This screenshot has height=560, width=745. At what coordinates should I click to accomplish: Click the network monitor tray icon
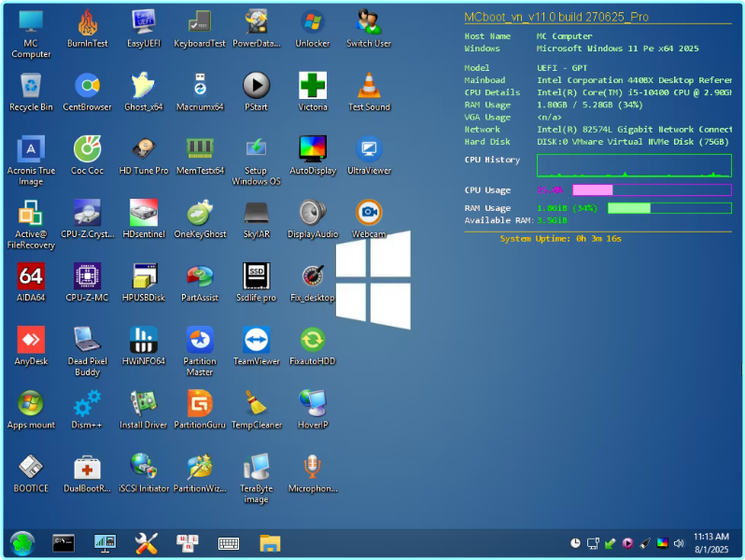[593, 543]
